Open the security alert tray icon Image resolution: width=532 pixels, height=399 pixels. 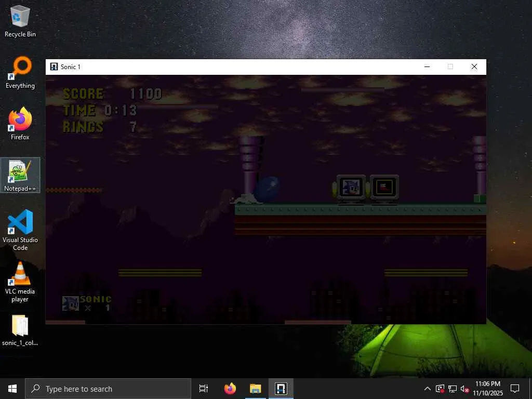pyautogui.click(x=440, y=389)
